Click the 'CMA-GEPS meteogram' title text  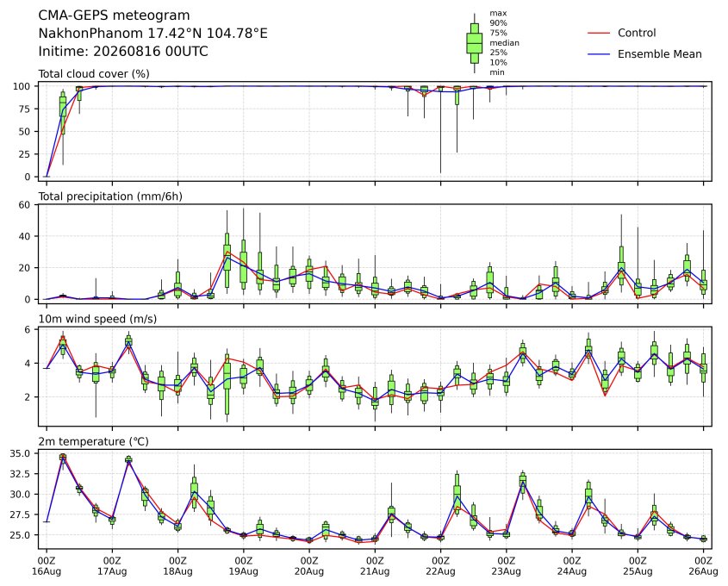[x=114, y=16]
